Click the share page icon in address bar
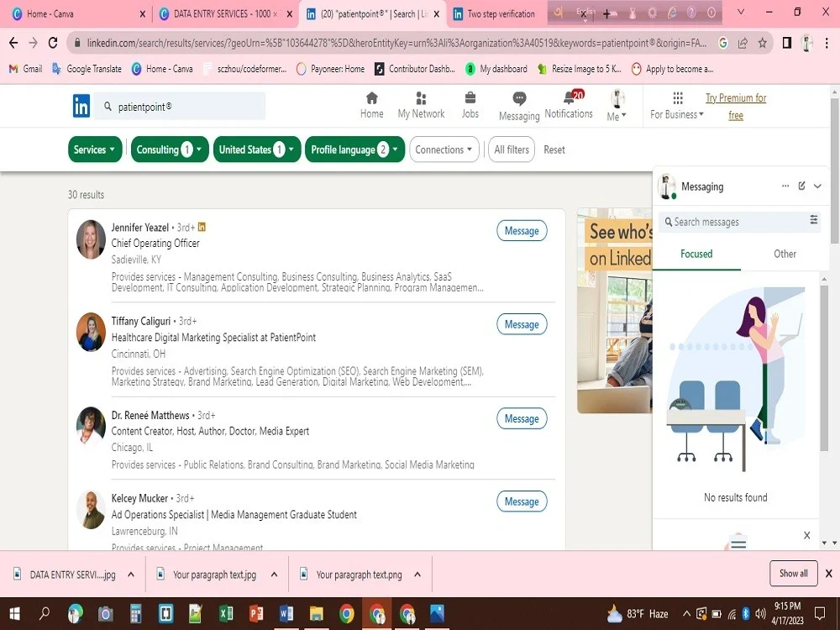This screenshot has width=840, height=630. click(x=743, y=43)
